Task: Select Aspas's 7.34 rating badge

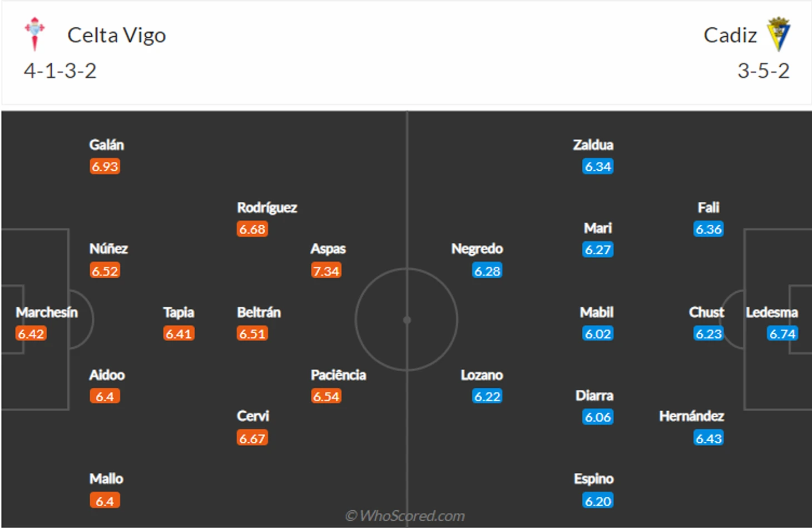Action: tap(326, 271)
